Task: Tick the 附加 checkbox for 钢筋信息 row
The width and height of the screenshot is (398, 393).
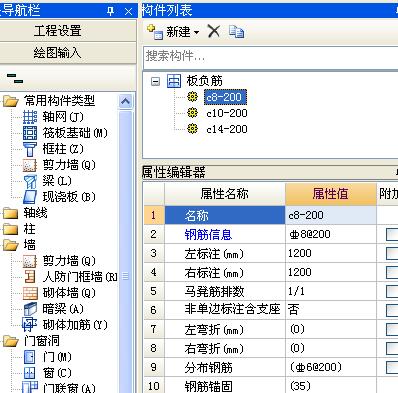Action: [x=392, y=234]
